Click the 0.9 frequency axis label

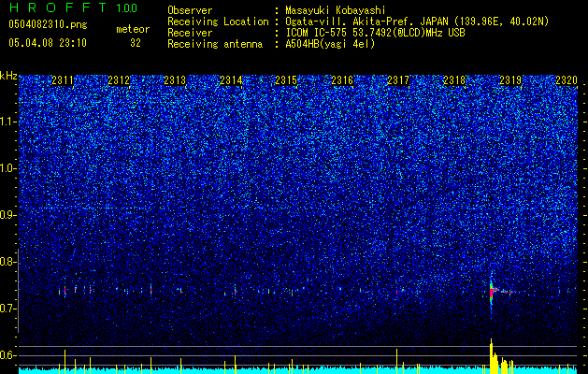(8, 215)
